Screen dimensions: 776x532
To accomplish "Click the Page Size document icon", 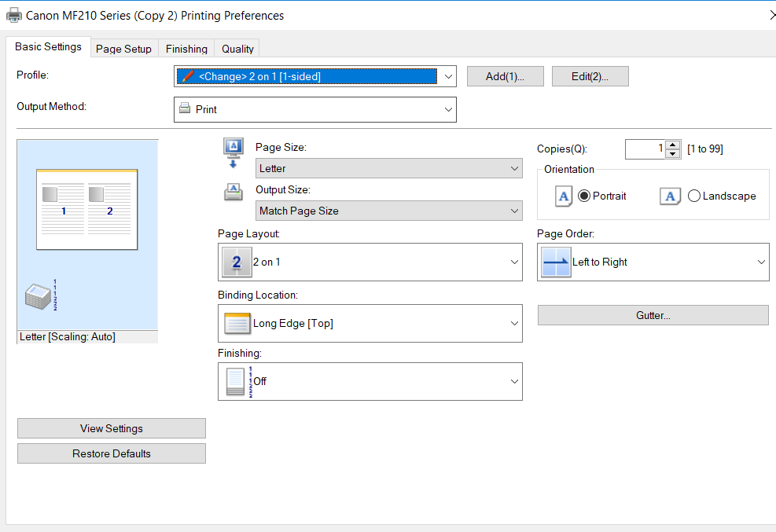I will (x=233, y=152).
